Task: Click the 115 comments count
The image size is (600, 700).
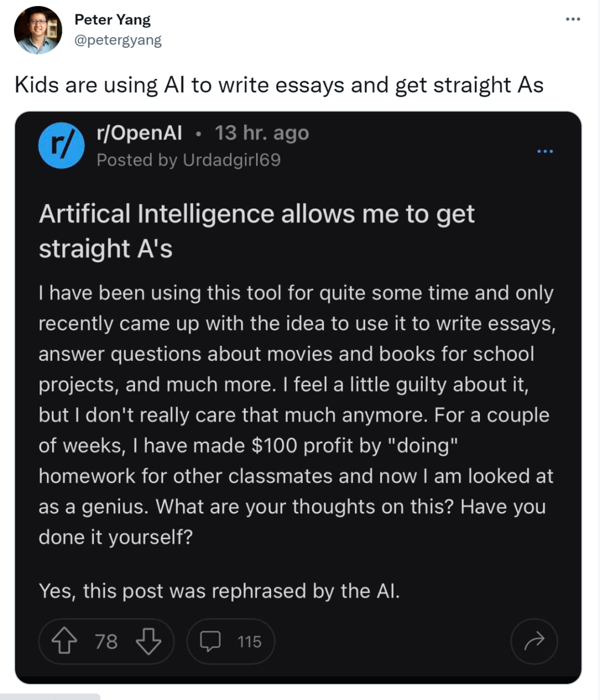Action: pyautogui.click(x=249, y=642)
